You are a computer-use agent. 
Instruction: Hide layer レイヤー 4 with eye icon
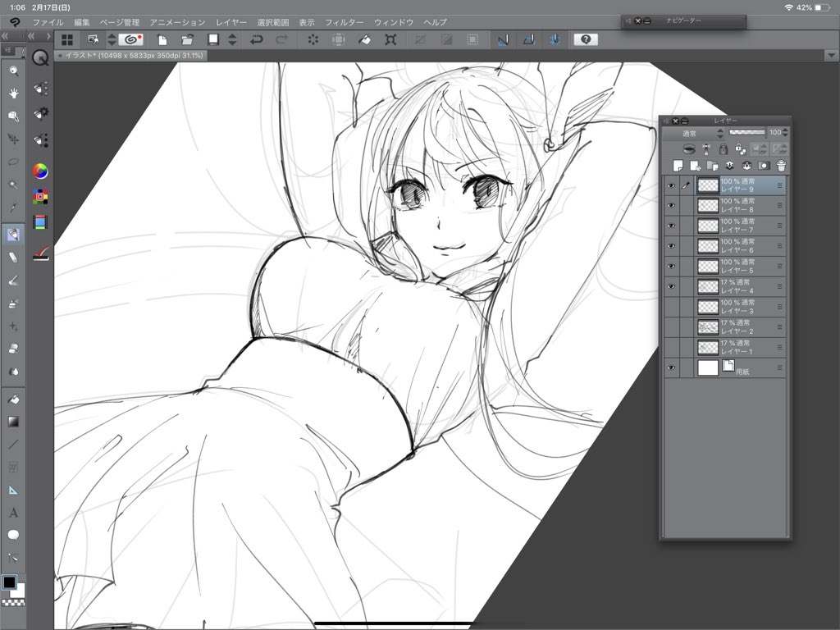pyautogui.click(x=671, y=286)
